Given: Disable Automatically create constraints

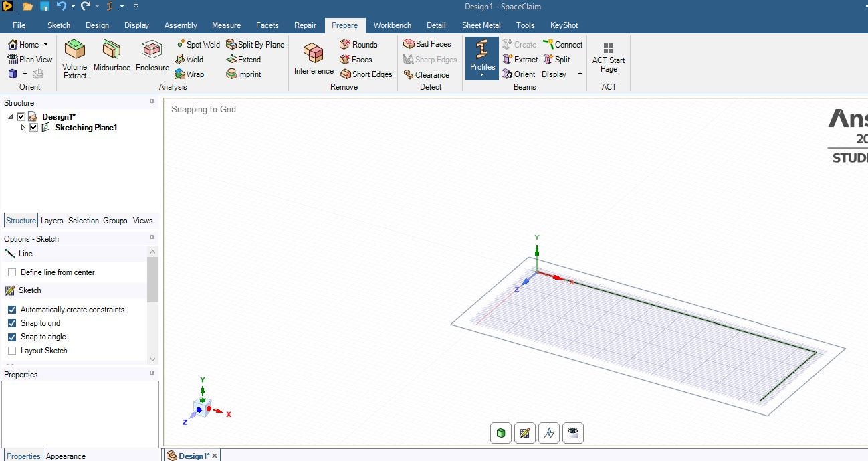Looking at the screenshot, I should click(x=12, y=310).
